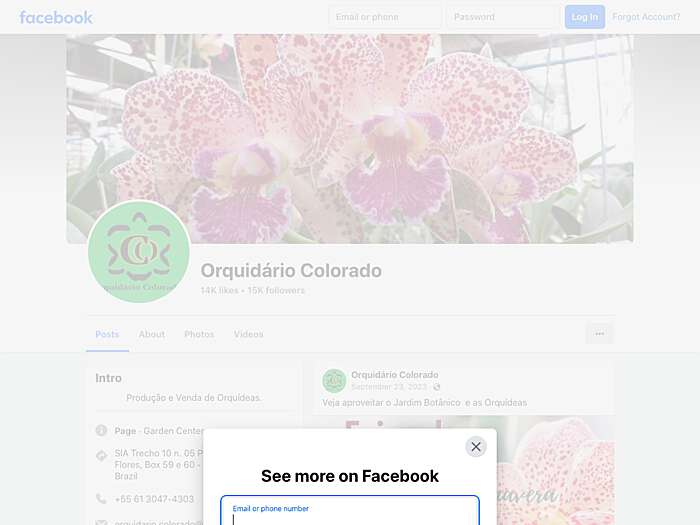The width and height of the screenshot is (700, 525).
Task: Click the phone icon in Intro
Action: pyautogui.click(x=101, y=499)
